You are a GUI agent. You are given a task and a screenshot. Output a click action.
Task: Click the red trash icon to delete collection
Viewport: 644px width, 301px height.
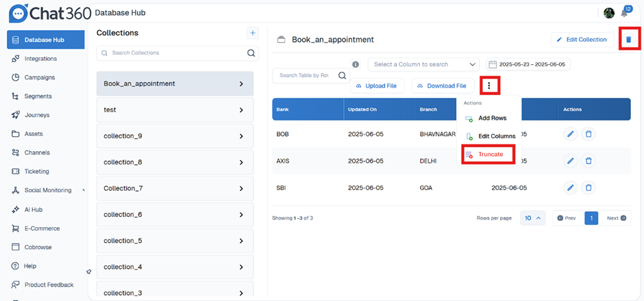(628, 40)
